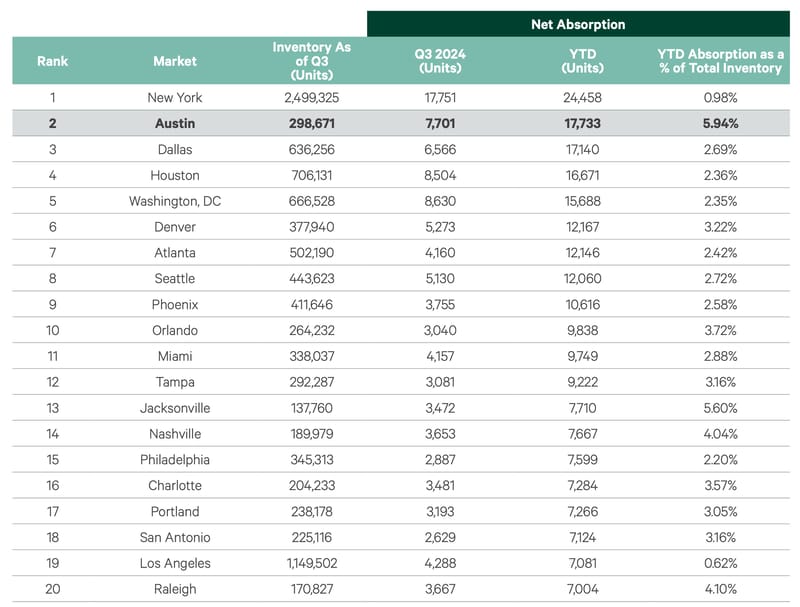
Task: Click the Market column header
Action: pos(174,61)
